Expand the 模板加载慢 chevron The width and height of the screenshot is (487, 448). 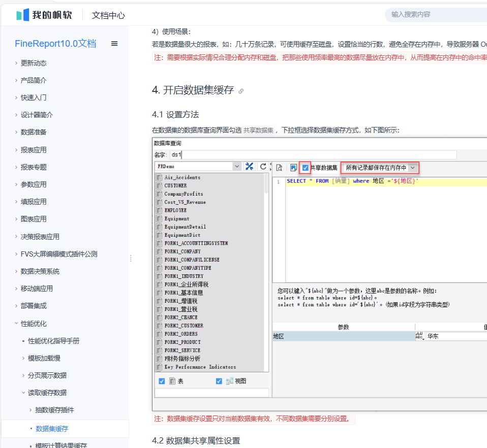(23, 358)
